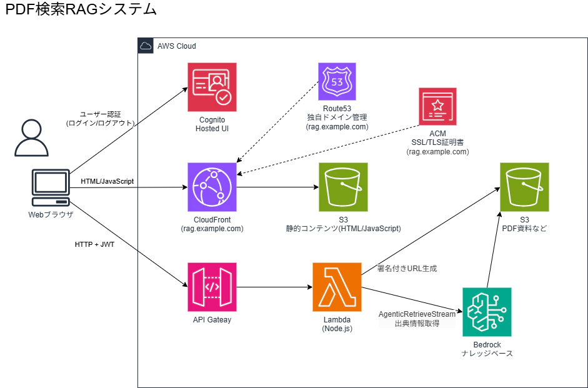Select the Lambda function icon

(337, 287)
